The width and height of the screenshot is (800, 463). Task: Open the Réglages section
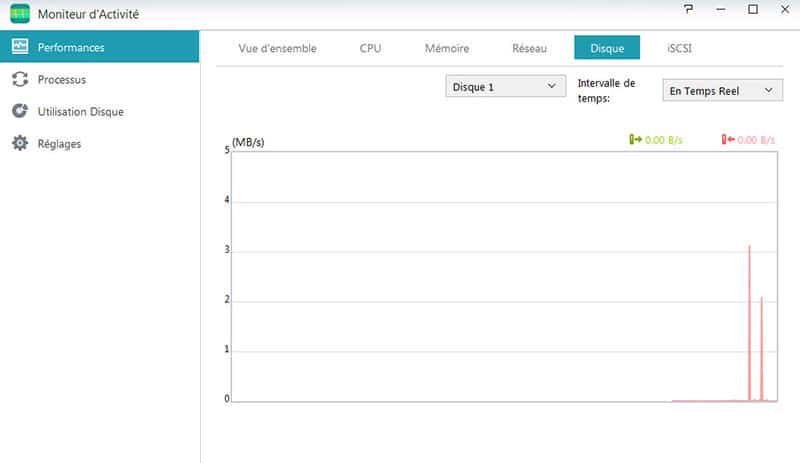point(99,143)
